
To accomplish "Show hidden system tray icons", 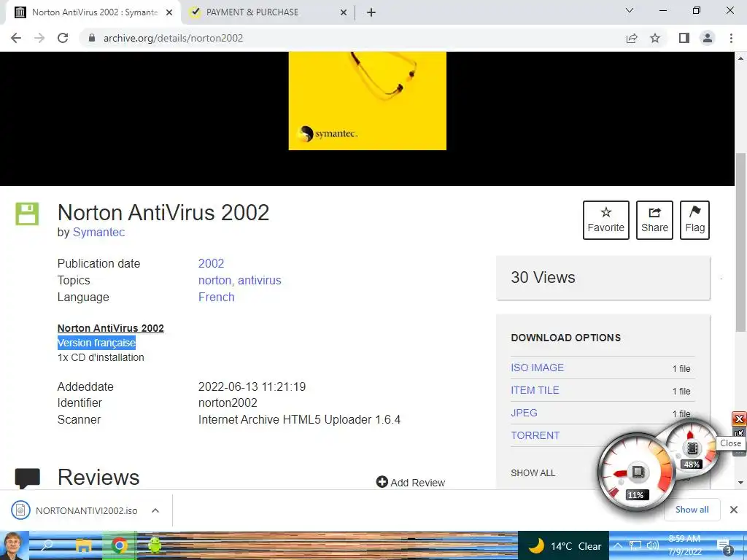I will (617, 545).
